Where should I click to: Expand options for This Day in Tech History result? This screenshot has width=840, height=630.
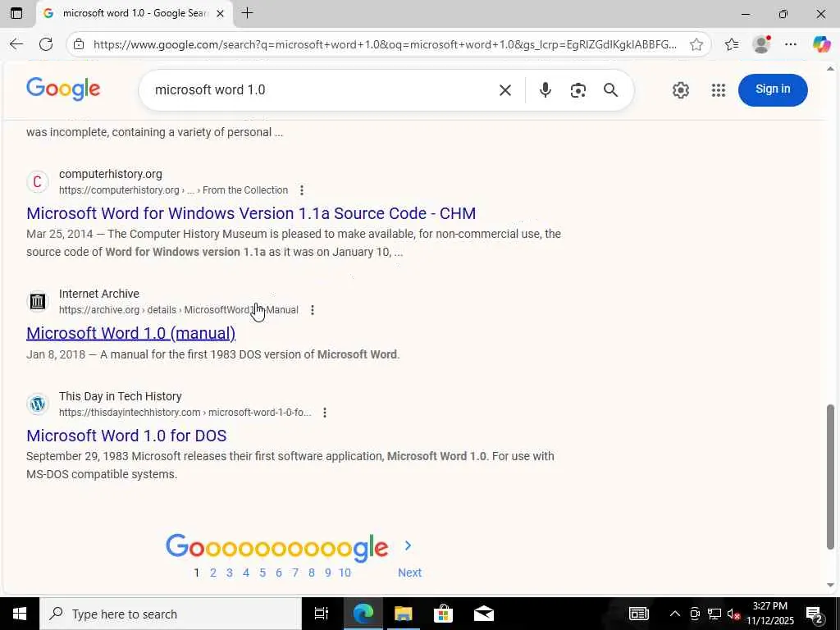click(x=325, y=413)
